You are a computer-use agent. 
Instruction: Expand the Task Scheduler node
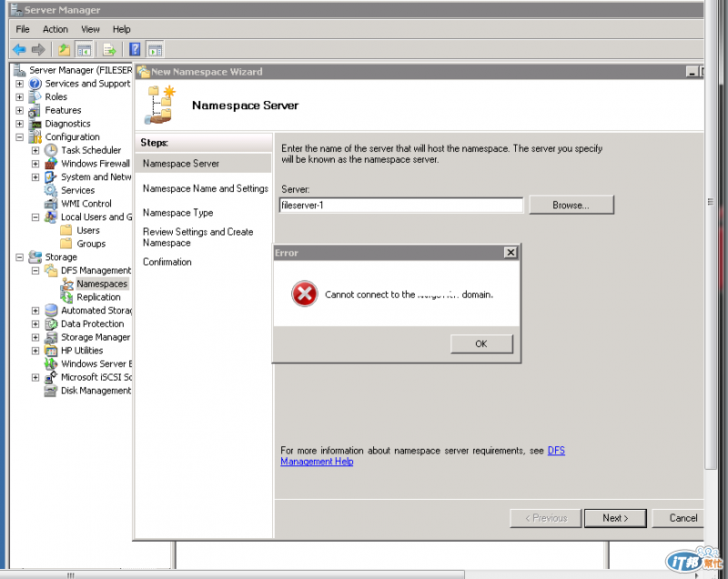coord(35,150)
